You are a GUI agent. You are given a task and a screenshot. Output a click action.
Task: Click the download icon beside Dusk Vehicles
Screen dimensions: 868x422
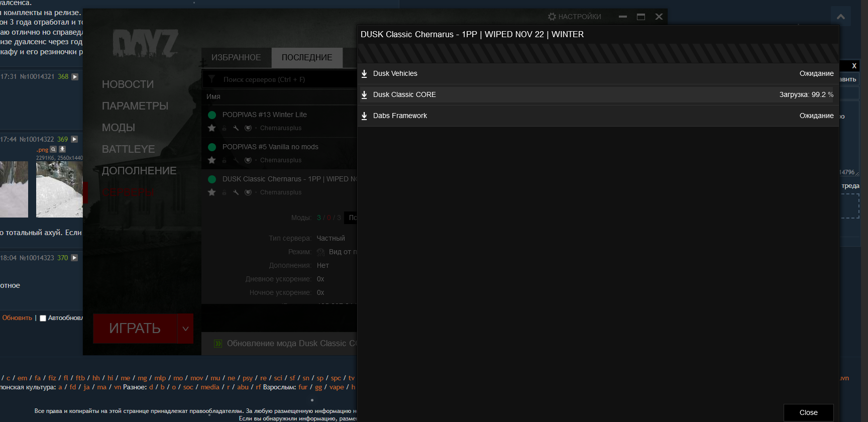[364, 74]
